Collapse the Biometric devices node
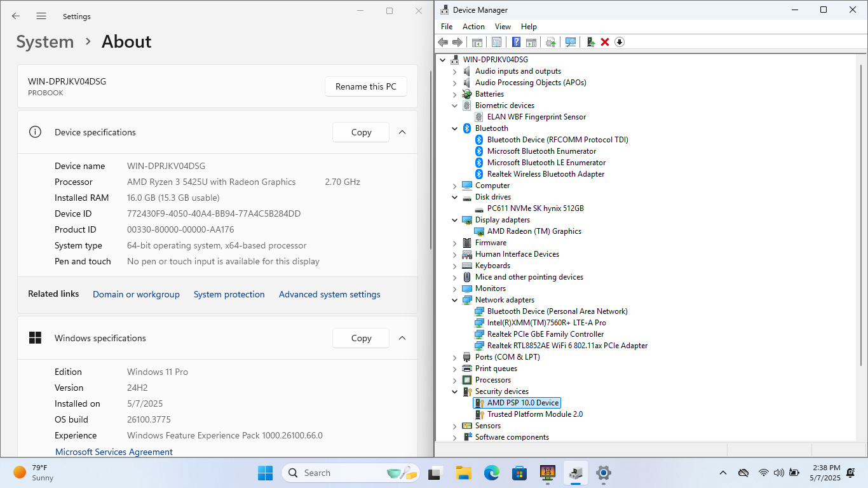The width and height of the screenshot is (868, 488). pyautogui.click(x=454, y=105)
